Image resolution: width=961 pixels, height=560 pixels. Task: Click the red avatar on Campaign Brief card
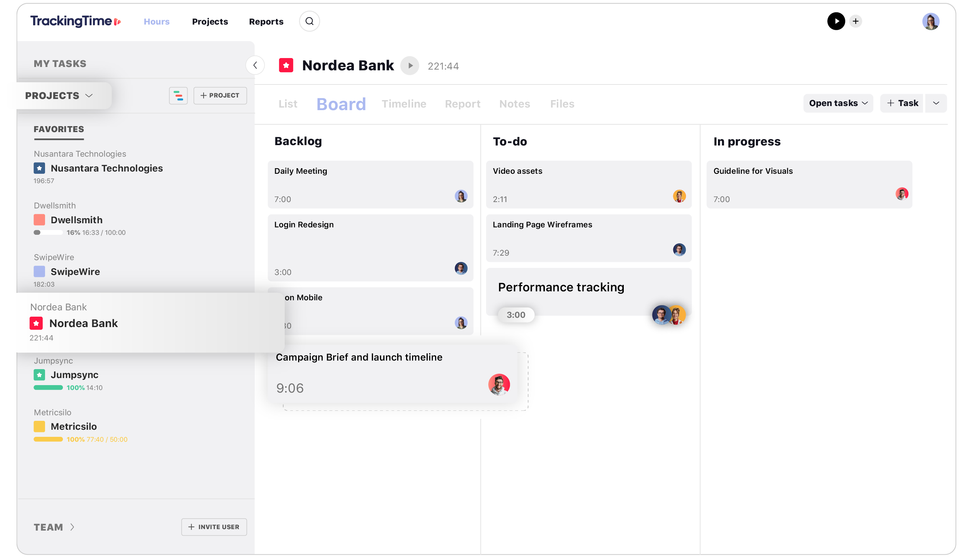(x=499, y=384)
